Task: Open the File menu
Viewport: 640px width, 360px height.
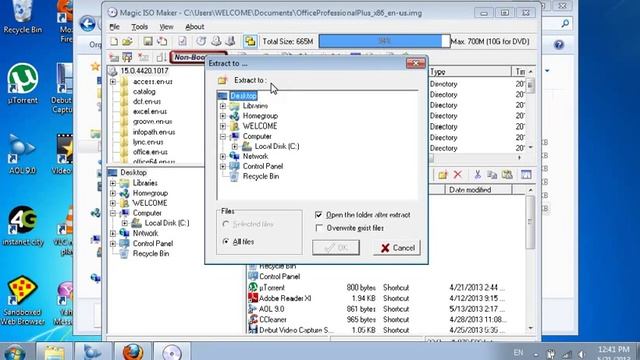Action: (x=114, y=27)
